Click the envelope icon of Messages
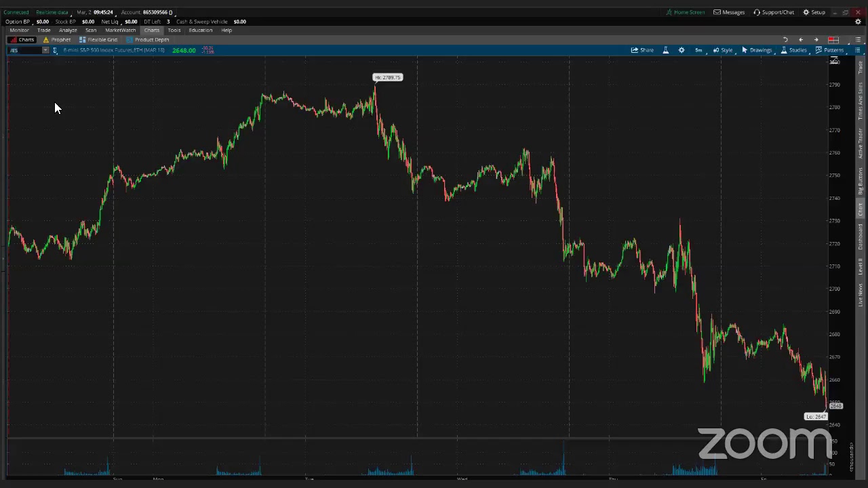Screen dimensions: 868x488 [x=717, y=12]
